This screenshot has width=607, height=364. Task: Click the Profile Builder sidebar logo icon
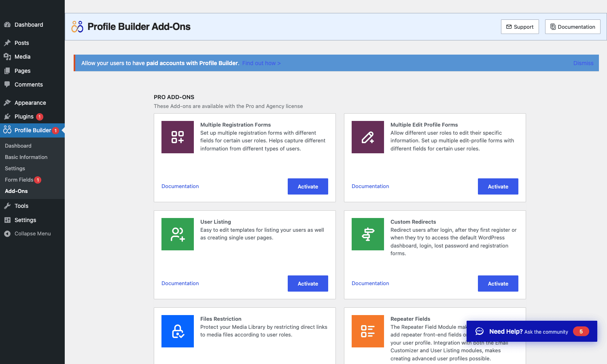coord(7,130)
